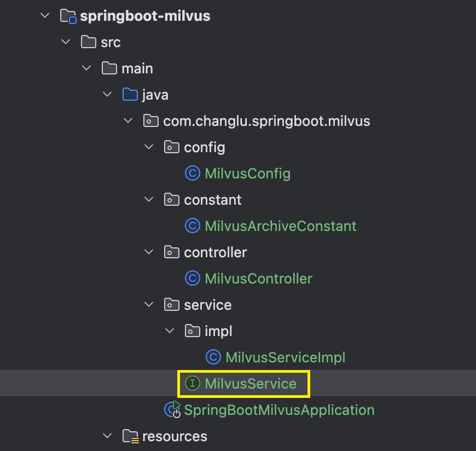
Task: Click the resources folder icon
Action: 131,436
